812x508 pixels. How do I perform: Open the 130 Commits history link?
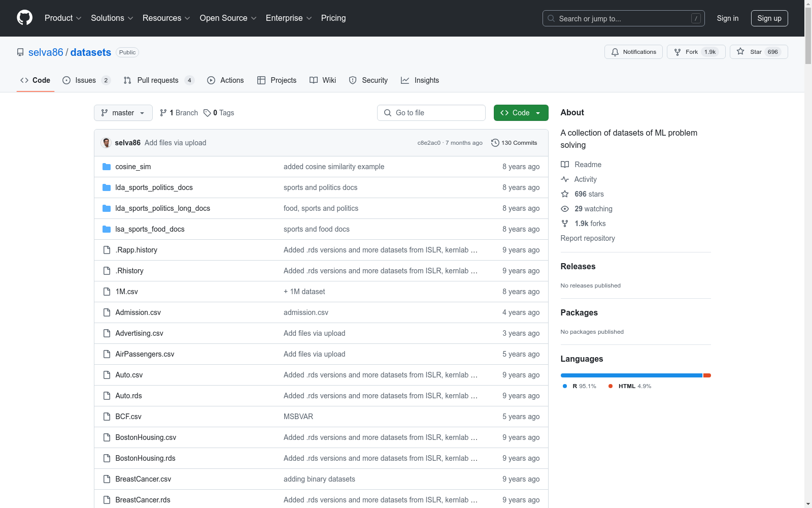(514, 143)
